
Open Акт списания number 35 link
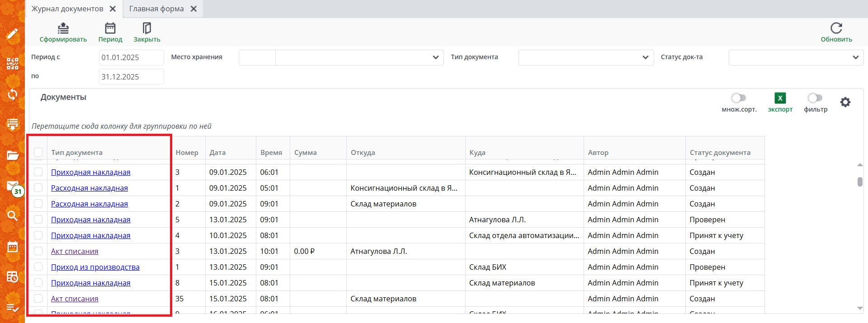click(x=75, y=299)
